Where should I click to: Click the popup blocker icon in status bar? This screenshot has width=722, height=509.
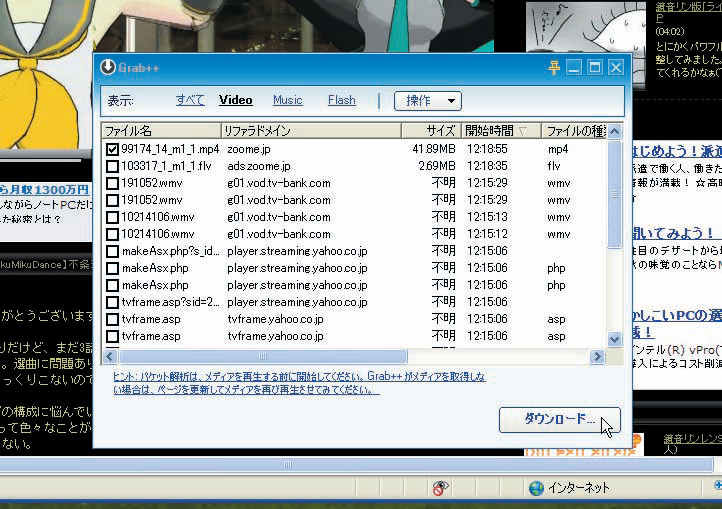[439, 488]
